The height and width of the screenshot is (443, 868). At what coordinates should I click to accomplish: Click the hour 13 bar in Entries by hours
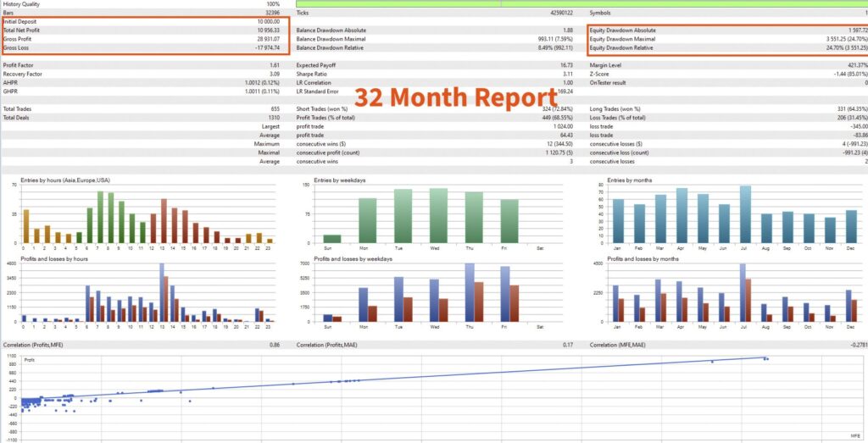click(164, 221)
